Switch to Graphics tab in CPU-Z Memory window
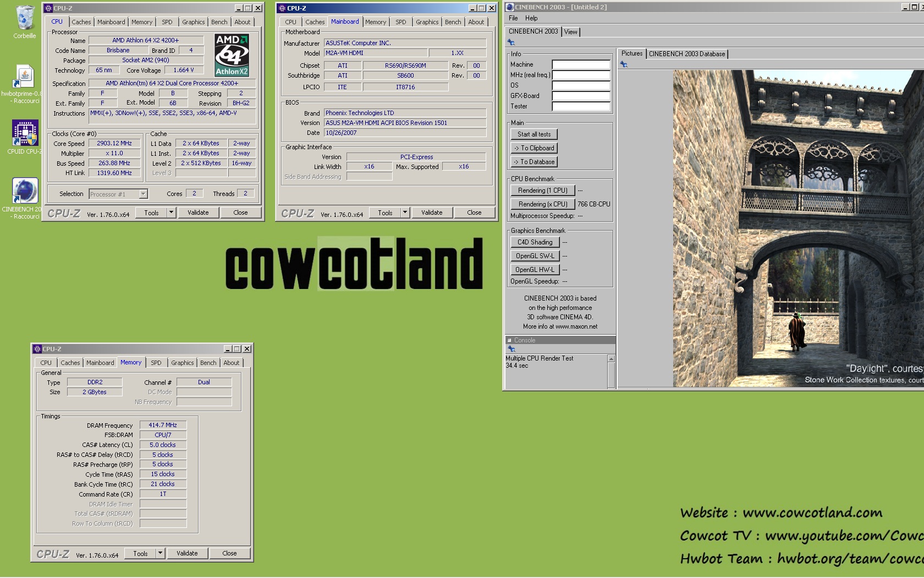Viewport: 924px width, 578px height. [183, 363]
